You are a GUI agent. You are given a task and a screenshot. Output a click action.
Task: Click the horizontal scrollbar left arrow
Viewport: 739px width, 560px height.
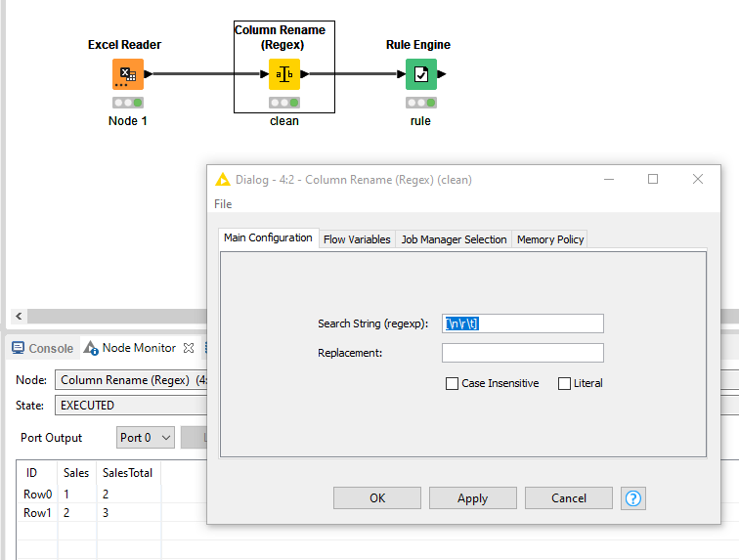coord(18,317)
